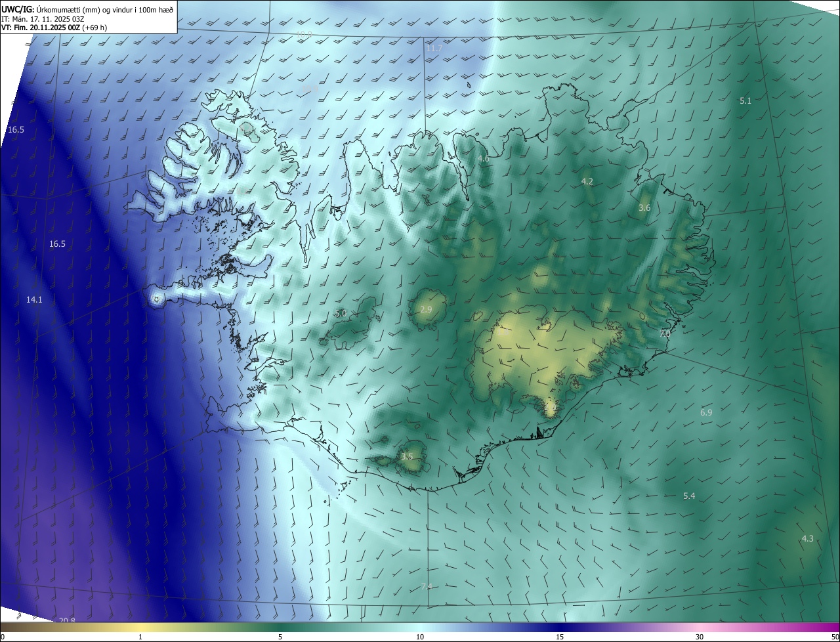Click the 4.6 value label
Screen dimensions: 840x642
(x=483, y=159)
